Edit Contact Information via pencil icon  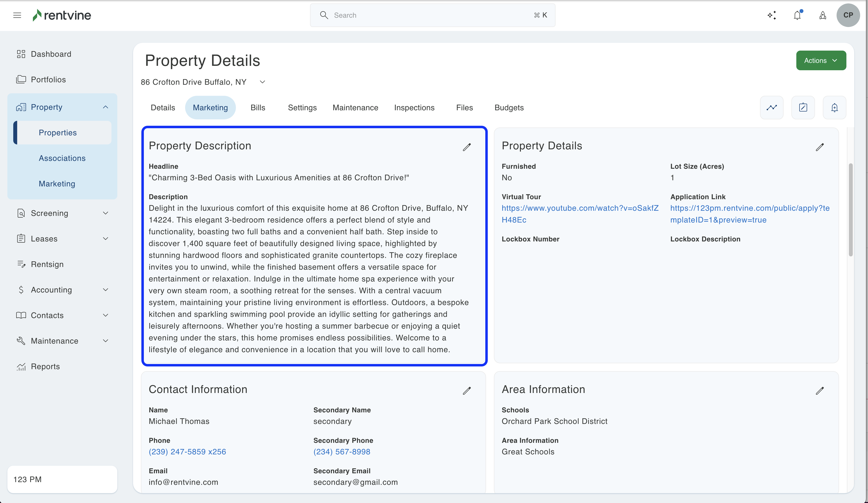pos(467,391)
